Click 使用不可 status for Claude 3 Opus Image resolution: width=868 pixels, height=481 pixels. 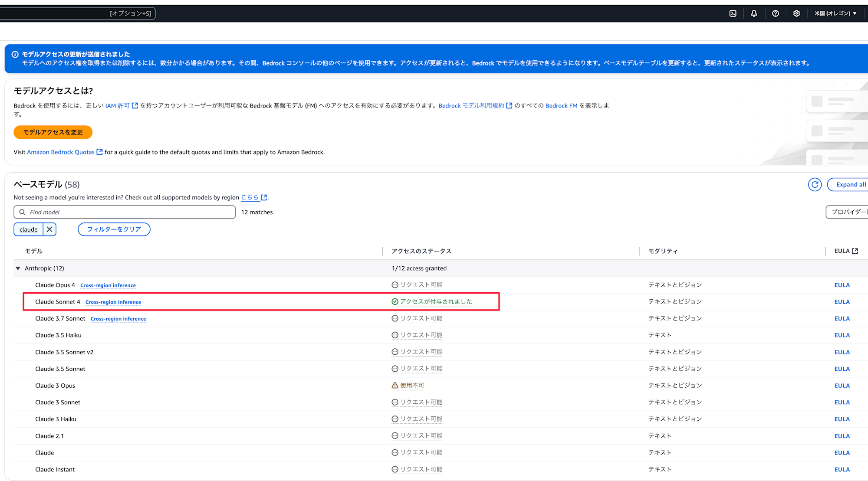pyautogui.click(x=408, y=386)
